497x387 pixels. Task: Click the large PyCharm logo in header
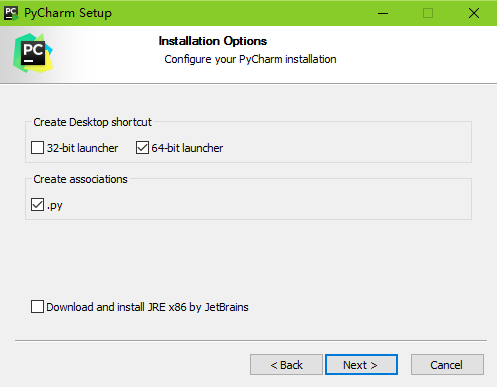click(x=33, y=53)
